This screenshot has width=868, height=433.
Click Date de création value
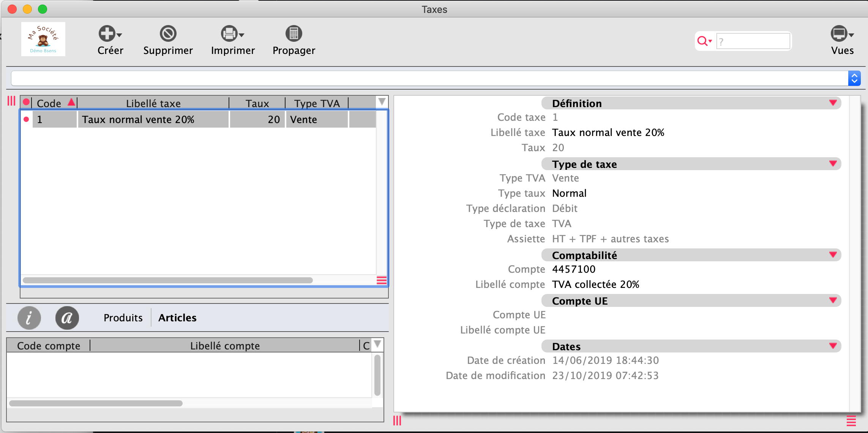click(x=606, y=360)
